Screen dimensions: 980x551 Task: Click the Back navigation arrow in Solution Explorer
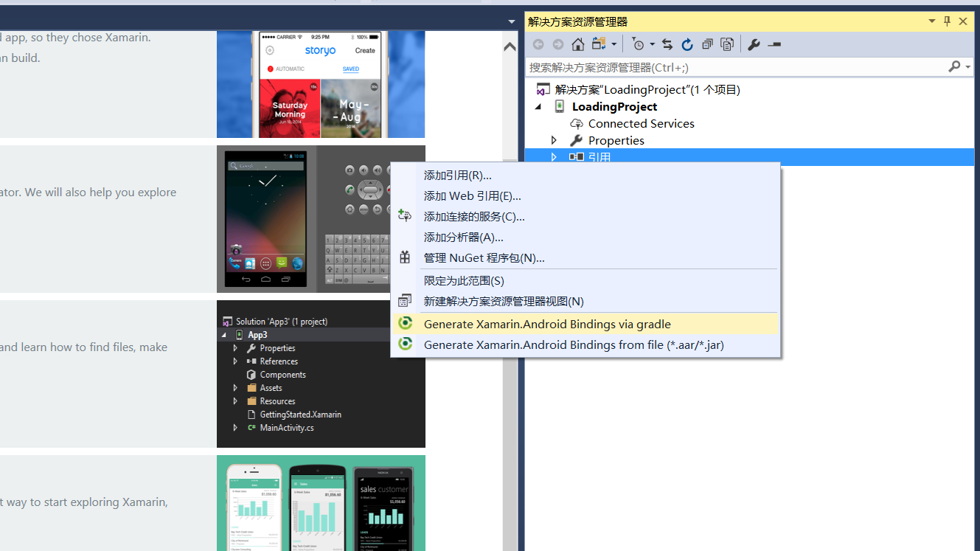click(x=538, y=44)
